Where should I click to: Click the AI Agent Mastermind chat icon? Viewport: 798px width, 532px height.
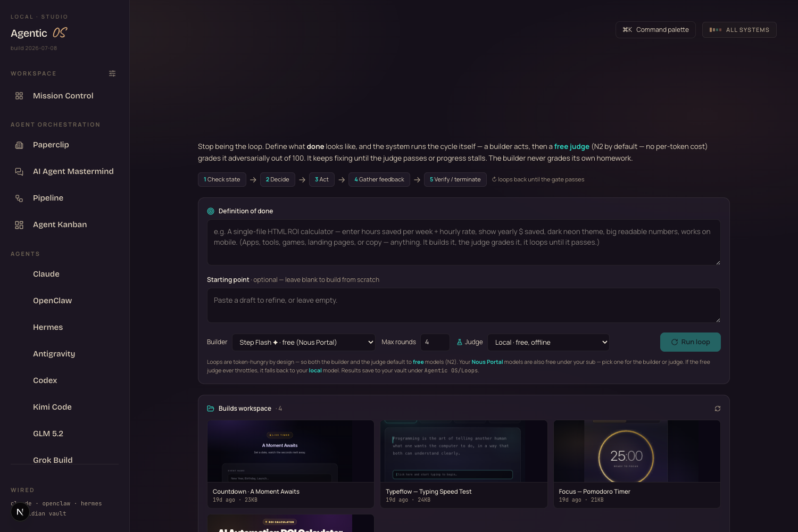coord(19,171)
